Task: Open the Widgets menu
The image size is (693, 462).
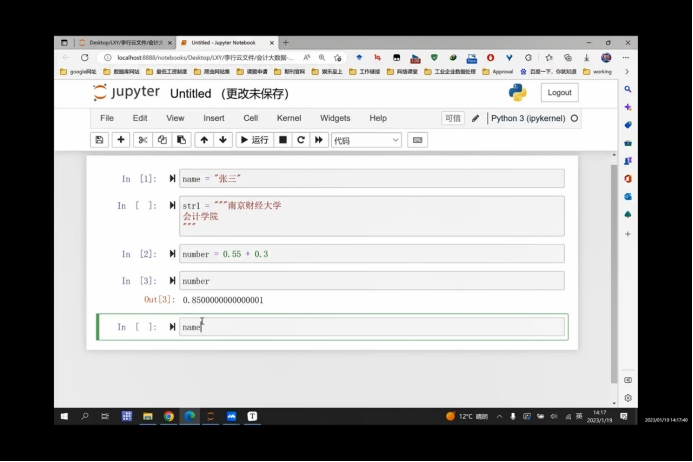Action: pyautogui.click(x=335, y=118)
